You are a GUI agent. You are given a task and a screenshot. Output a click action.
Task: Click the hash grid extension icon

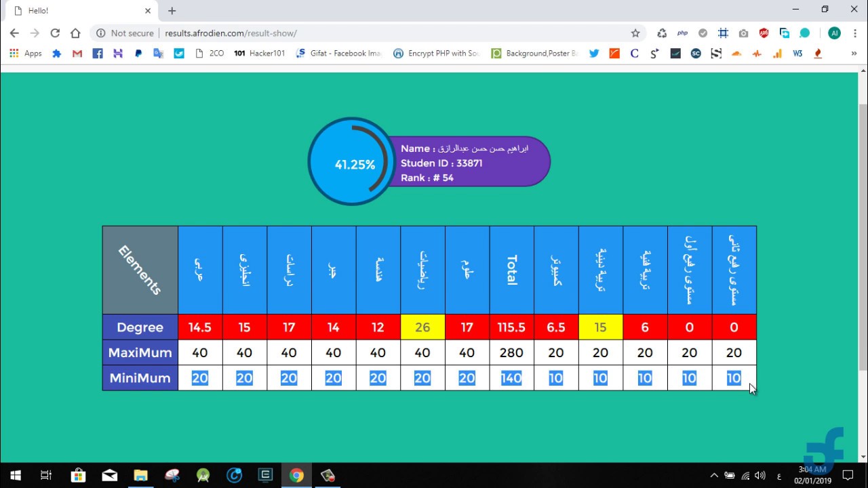pos(724,33)
